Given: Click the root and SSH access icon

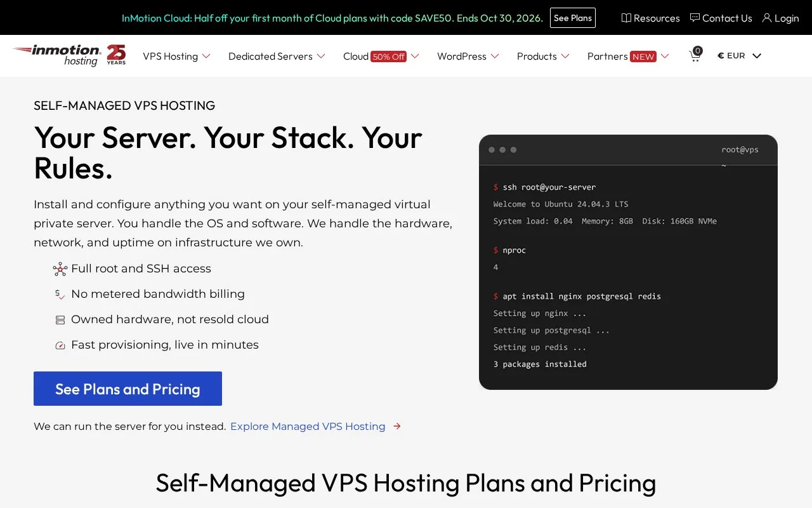Looking at the screenshot, I should pos(60,269).
